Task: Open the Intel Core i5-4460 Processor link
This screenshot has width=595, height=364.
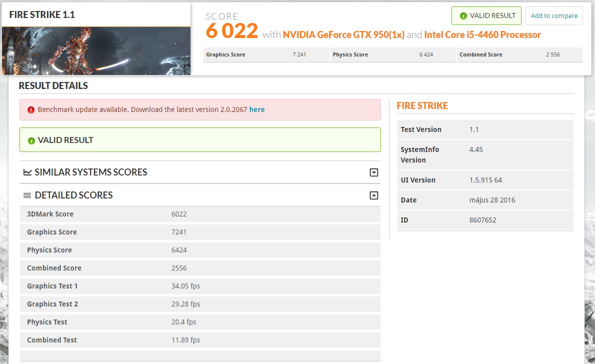Action: pos(482,34)
